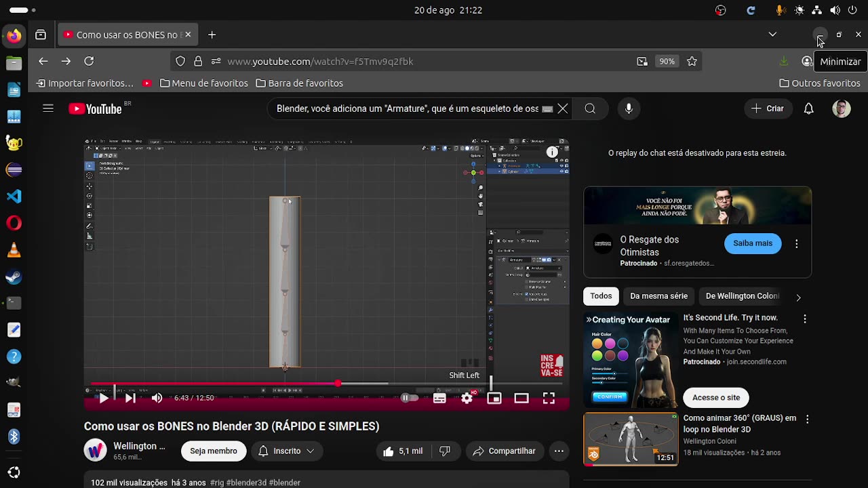The width and height of the screenshot is (868, 488).
Task: Toggle the autoplay switch in player
Action: (409, 399)
